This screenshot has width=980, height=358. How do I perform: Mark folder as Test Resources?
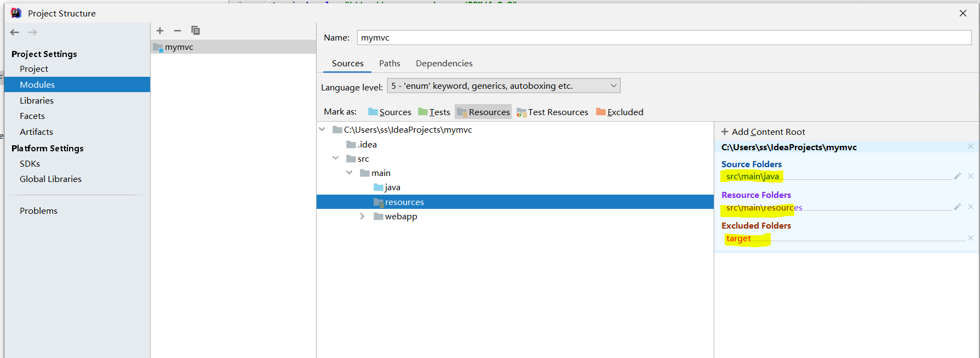pyautogui.click(x=552, y=112)
